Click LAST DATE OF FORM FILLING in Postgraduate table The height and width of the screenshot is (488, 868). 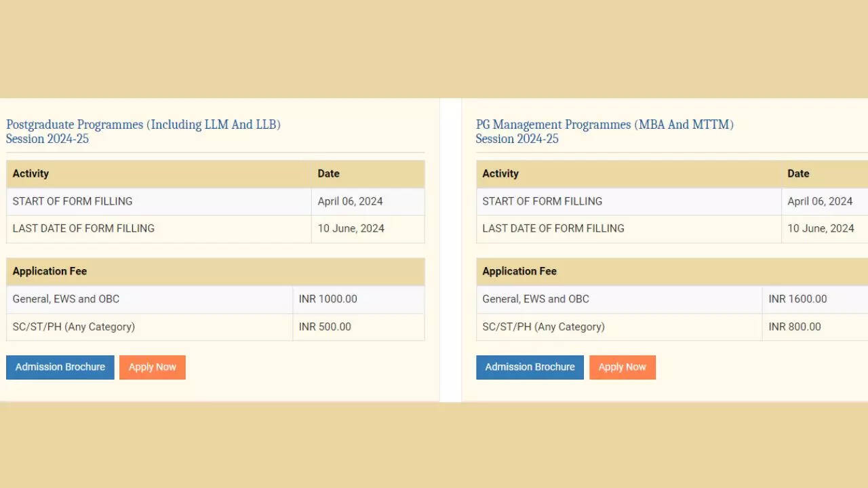tap(83, 228)
